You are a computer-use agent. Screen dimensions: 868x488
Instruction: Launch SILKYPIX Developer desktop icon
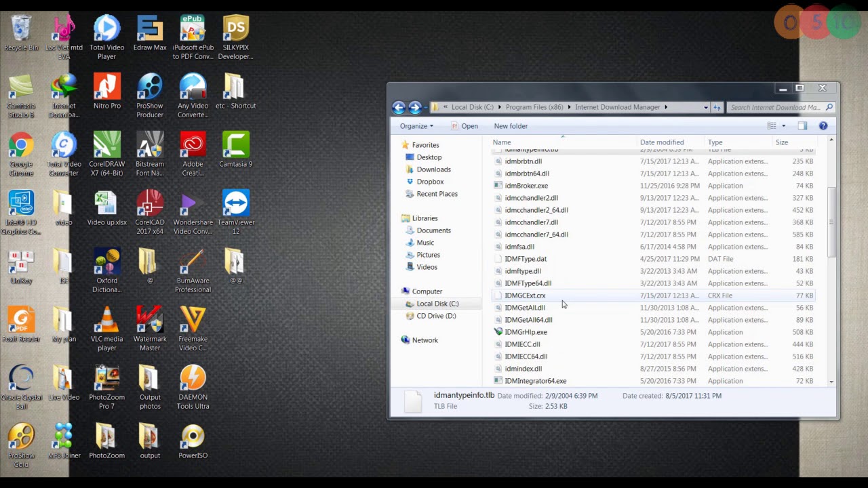click(236, 37)
